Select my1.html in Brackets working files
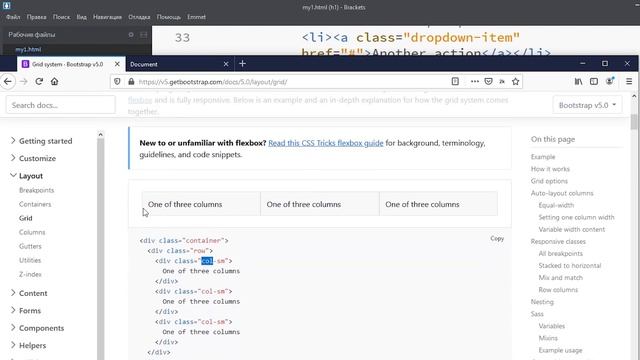This screenshot has height=360, width=640. (x=28, y=49)
